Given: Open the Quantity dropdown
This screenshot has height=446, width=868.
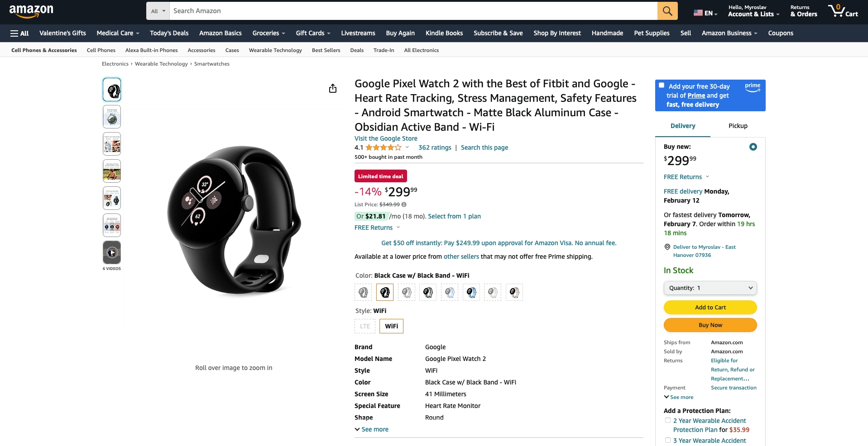Looking at the screenshot, I should pyautogui.click(x=710, y=288).
